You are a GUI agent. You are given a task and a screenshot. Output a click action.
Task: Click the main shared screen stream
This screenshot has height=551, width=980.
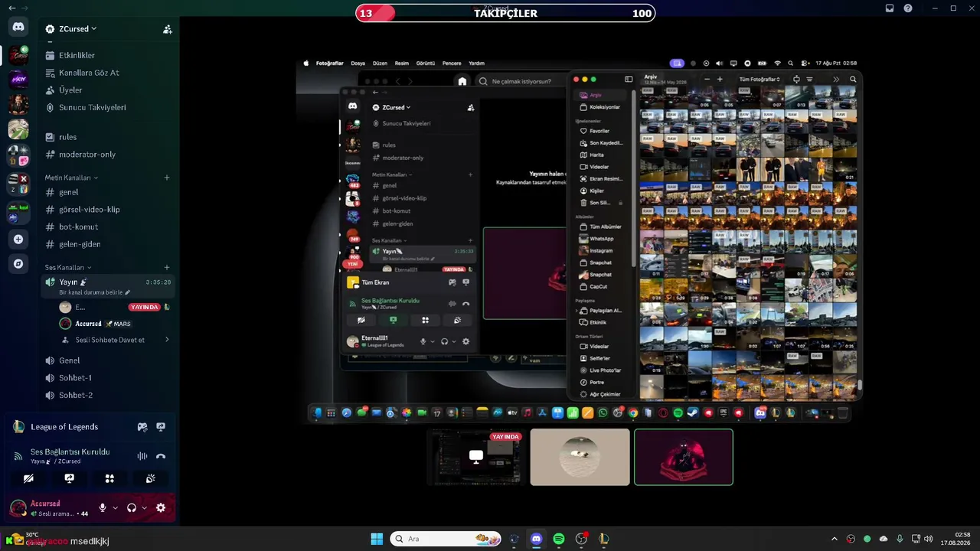pyautogui.click(x=580, y=241)
